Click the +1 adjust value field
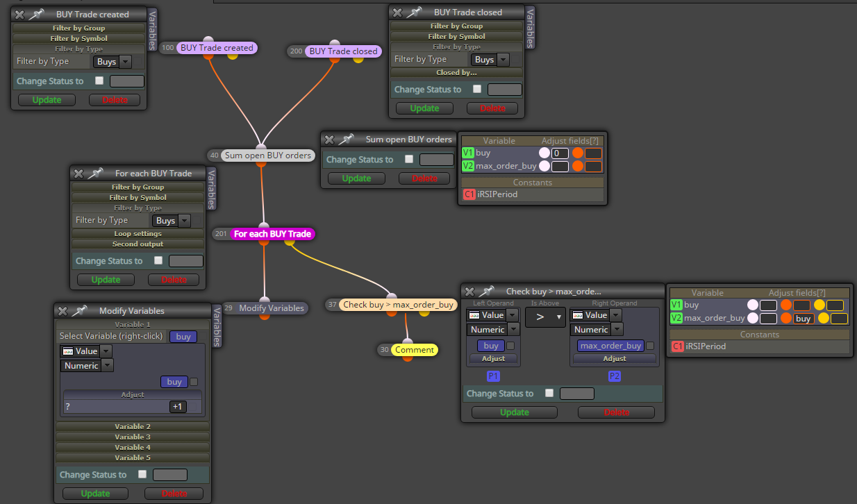857x504 pixels. coord(178,407)
